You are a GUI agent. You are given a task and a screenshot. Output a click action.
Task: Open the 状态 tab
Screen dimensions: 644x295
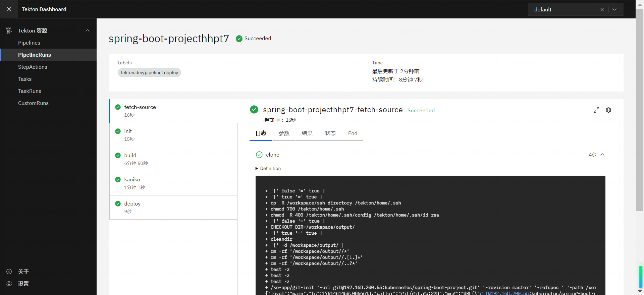point(330,133)
